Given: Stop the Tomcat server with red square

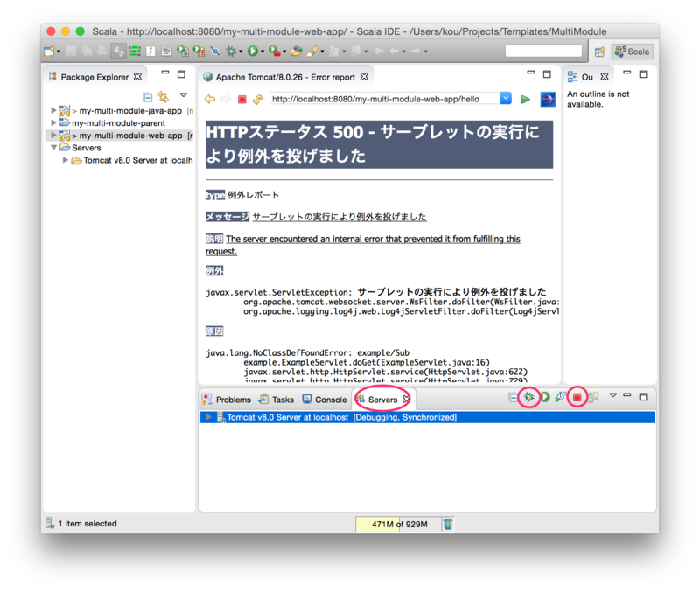Looking at the screenshot, I should click(577, 397).
